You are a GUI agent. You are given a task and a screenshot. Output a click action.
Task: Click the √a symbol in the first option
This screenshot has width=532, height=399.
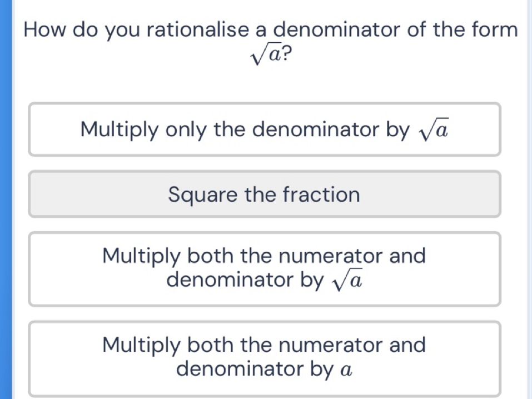point(434,129)
